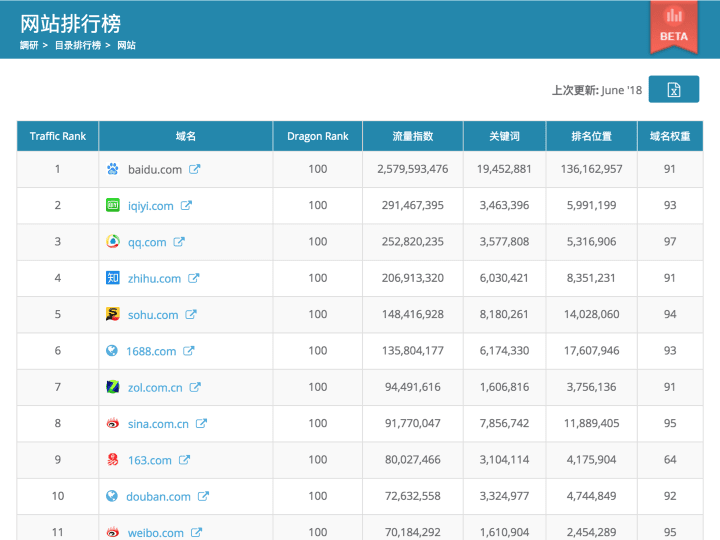The image size is (720, 540).
Task: Open the douban.com domain link
Action: [158, 496]
